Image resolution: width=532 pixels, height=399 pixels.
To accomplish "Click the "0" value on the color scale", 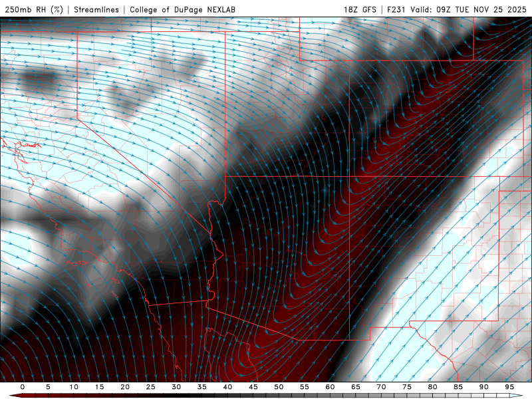I will pyautogui.click(x=23, y=387).
